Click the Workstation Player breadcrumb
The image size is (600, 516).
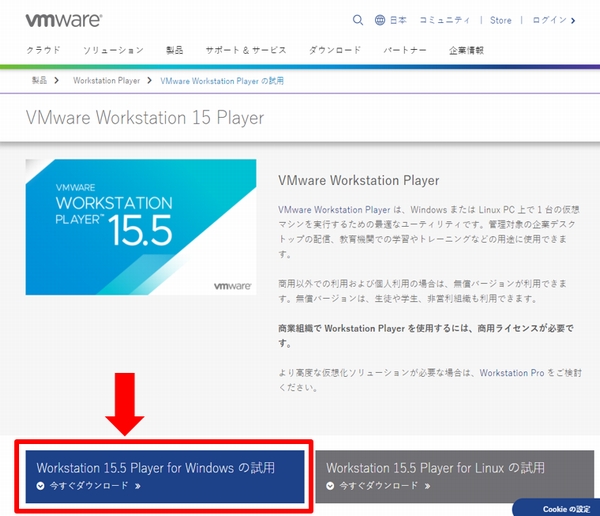point(106,80)
